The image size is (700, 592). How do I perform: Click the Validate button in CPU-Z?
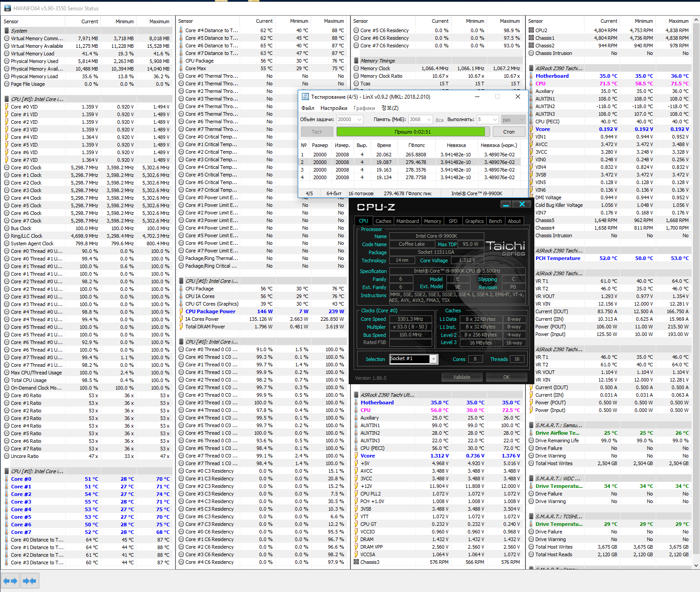(462, 377)
